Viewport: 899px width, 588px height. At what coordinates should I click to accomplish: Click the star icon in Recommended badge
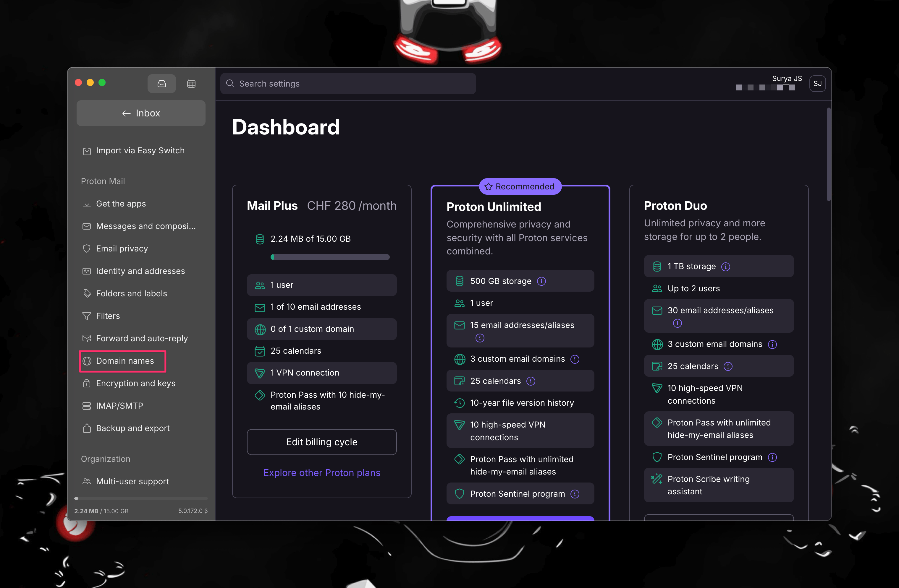[x=489, y=186]
